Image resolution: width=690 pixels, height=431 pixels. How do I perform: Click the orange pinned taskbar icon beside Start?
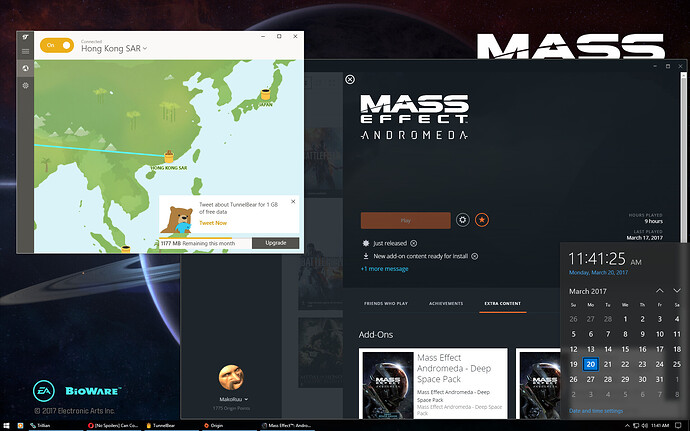point(20,426)
